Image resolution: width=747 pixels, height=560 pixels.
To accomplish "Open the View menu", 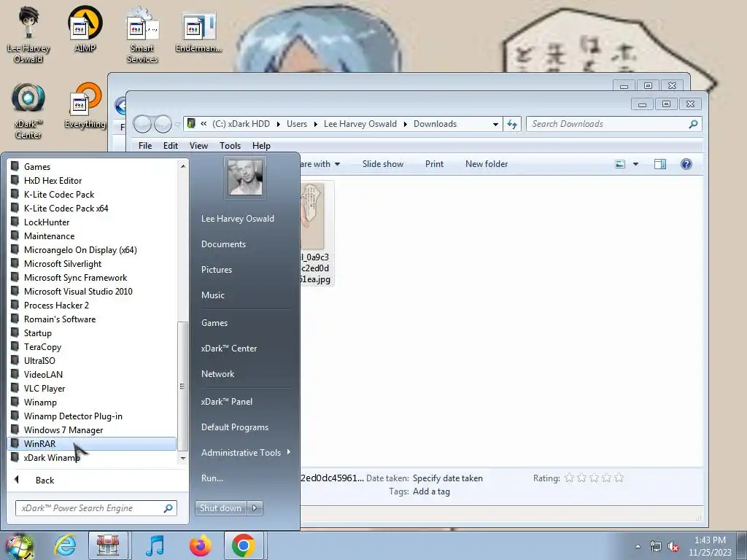I will 198,146.
